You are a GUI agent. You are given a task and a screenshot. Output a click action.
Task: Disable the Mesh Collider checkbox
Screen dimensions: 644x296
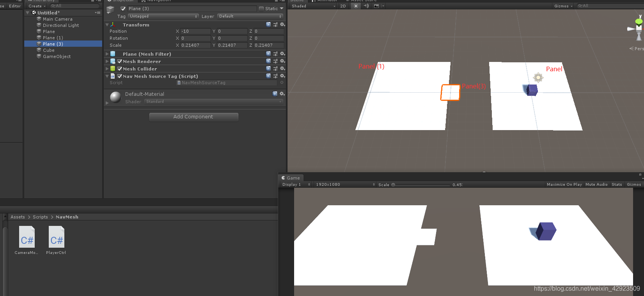120,69
